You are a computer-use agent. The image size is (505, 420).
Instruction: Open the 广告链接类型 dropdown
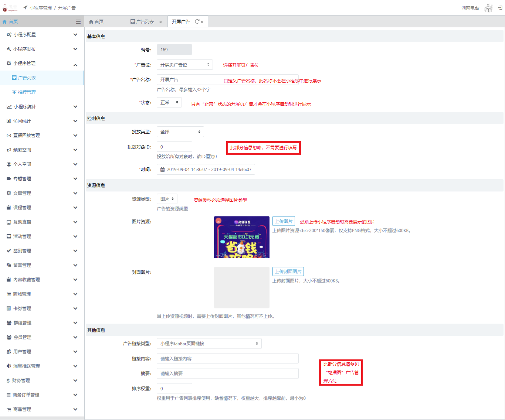pyautogui.click(x=209, y=344)
